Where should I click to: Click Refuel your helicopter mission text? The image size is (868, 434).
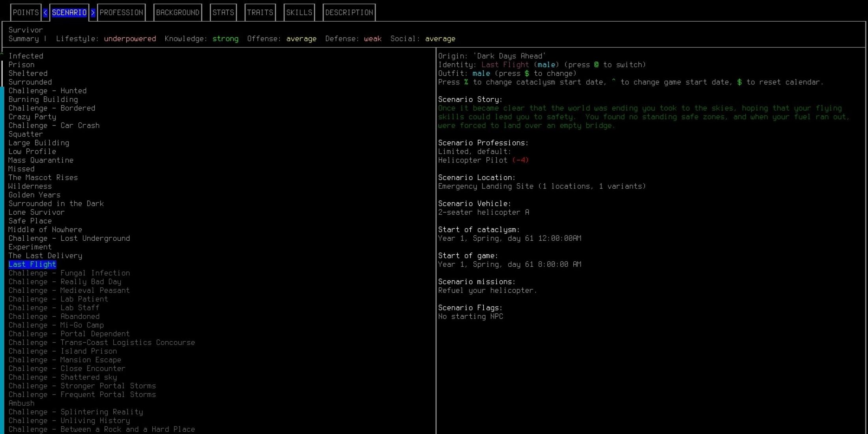pos(488,290)
